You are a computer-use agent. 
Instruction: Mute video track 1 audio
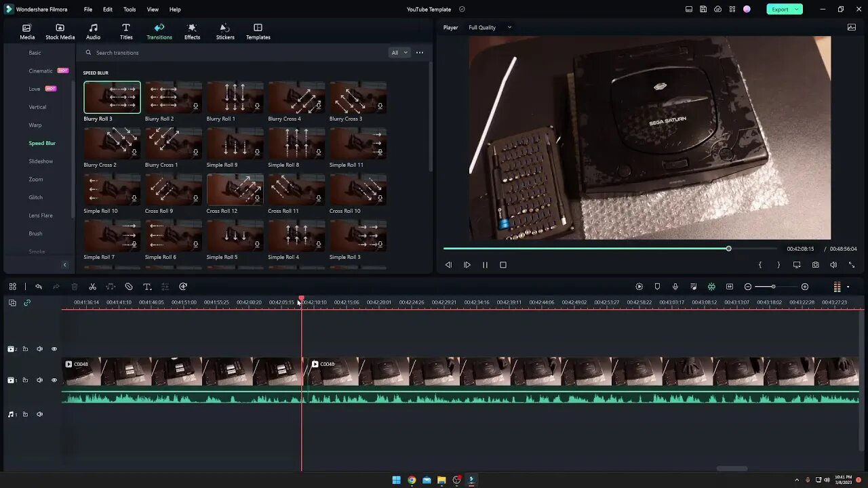[39, 380]
